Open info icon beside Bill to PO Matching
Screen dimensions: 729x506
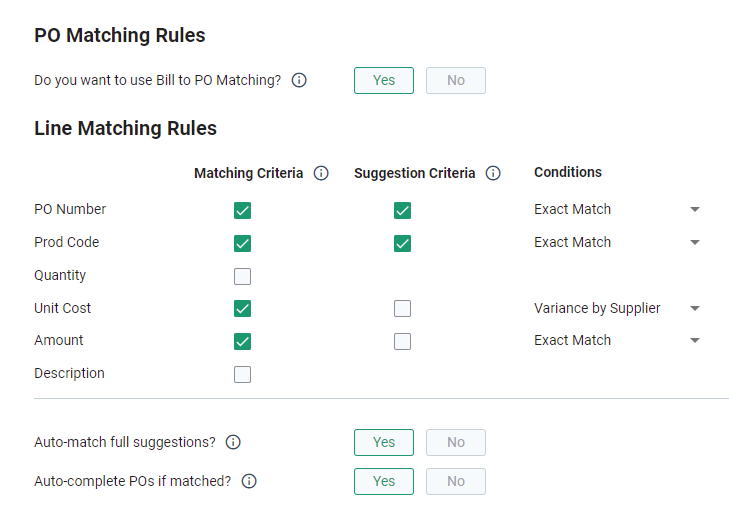pyautogui.click(x=299, y=80)
